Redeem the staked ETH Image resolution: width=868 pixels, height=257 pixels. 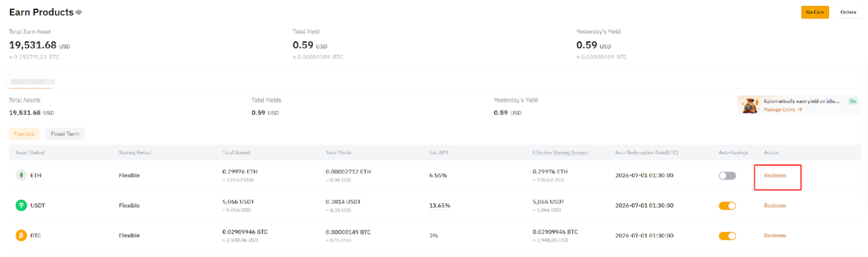pos(775,175)
